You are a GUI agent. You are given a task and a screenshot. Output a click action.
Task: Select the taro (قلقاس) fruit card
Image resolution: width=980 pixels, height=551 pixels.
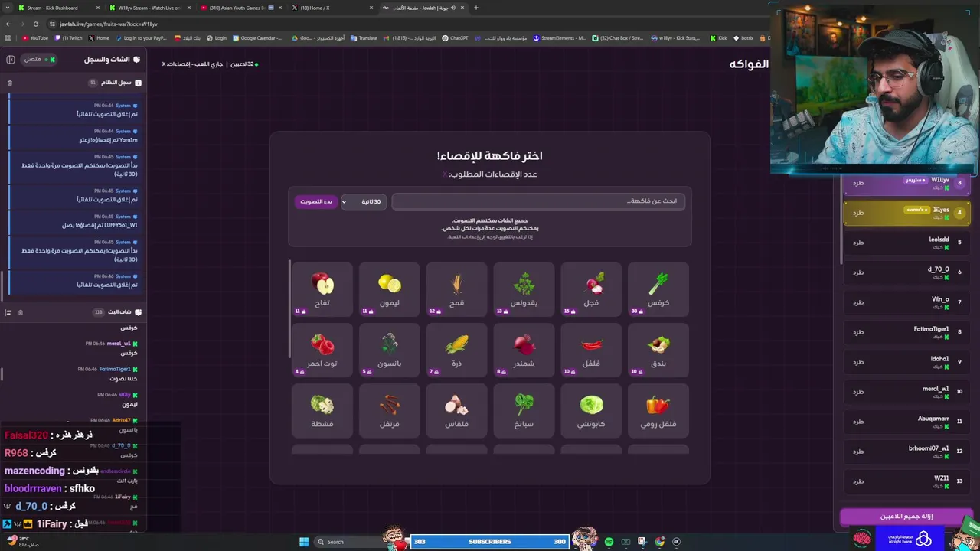click(457, 411)
